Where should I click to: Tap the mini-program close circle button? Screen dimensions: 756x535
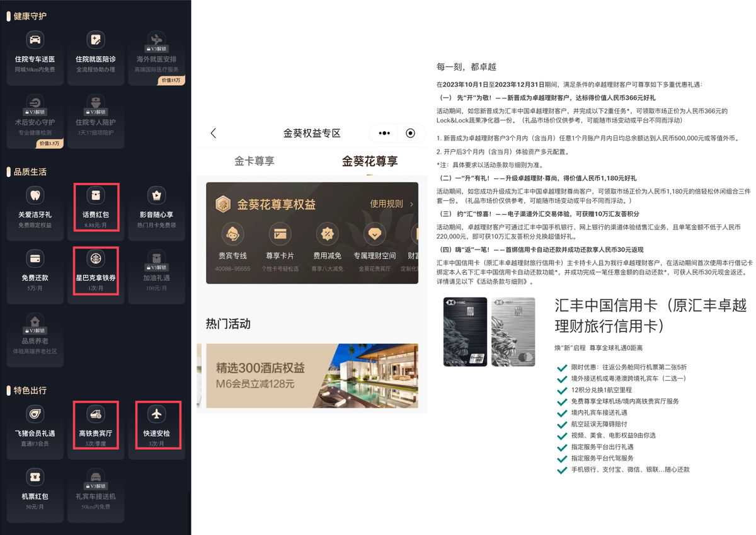coord(411,133)
